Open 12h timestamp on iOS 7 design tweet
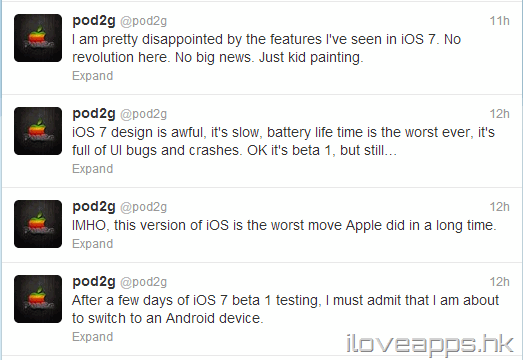 [500, 114]
